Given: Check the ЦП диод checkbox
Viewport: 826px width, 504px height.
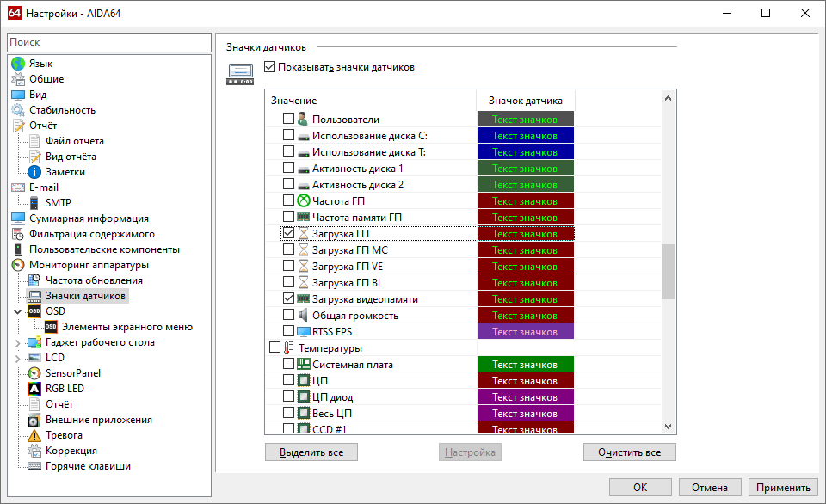Looking at the screenshot, I should click(x=289, y=396).
